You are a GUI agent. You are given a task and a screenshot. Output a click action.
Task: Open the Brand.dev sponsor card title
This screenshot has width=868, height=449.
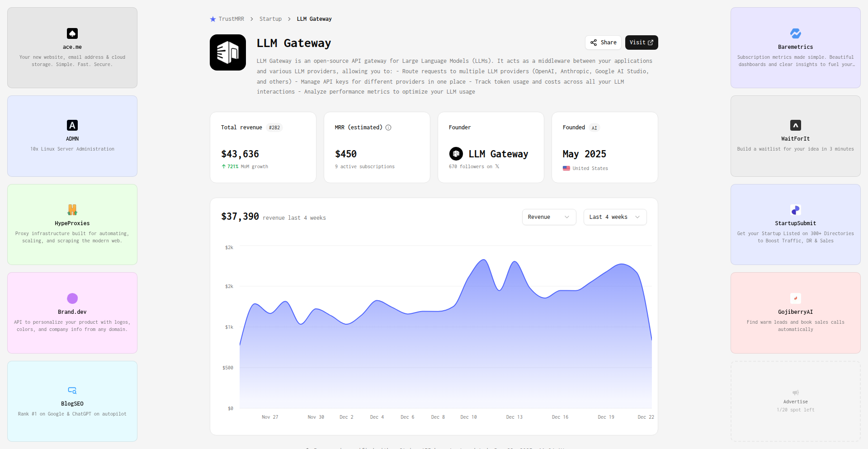click(72, 312)
